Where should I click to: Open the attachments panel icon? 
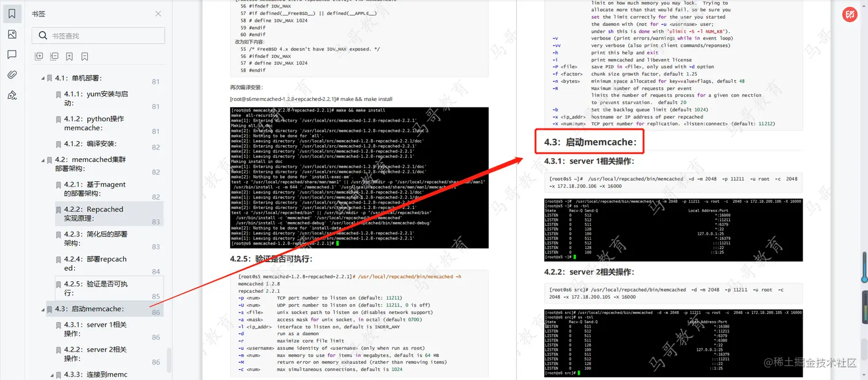(12, 75)
